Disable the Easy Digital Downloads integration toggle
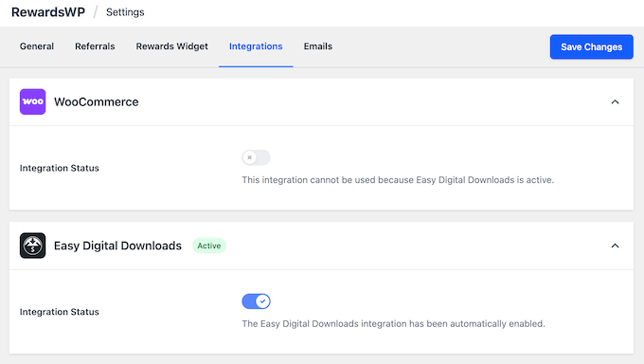The image size is (644, 364). point(256,301)
